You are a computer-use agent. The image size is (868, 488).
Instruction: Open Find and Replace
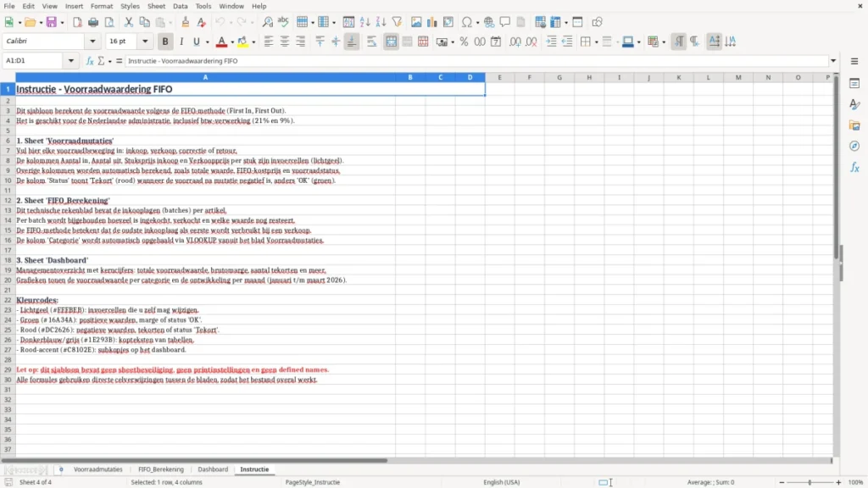click(x=267, y=22)
